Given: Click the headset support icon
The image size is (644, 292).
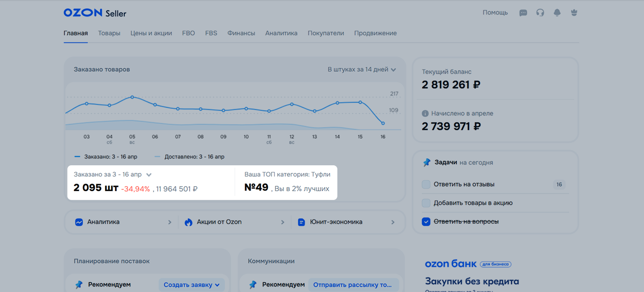Looking at the screenshot, I should [x=540, y=13].
